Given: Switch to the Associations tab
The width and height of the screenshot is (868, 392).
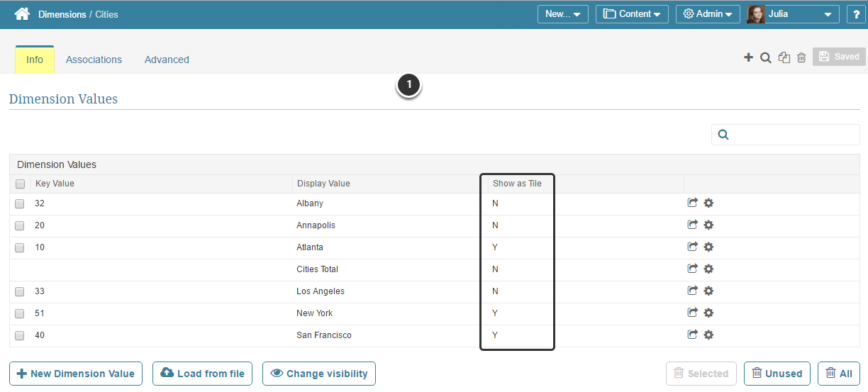Looking at the screenshot, I should click(x=94, y=60).
